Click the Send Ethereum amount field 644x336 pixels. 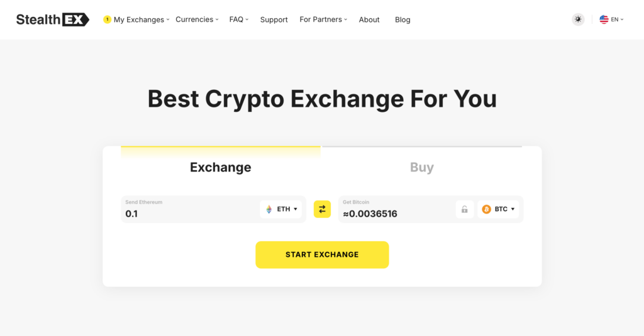coord(189,214)
